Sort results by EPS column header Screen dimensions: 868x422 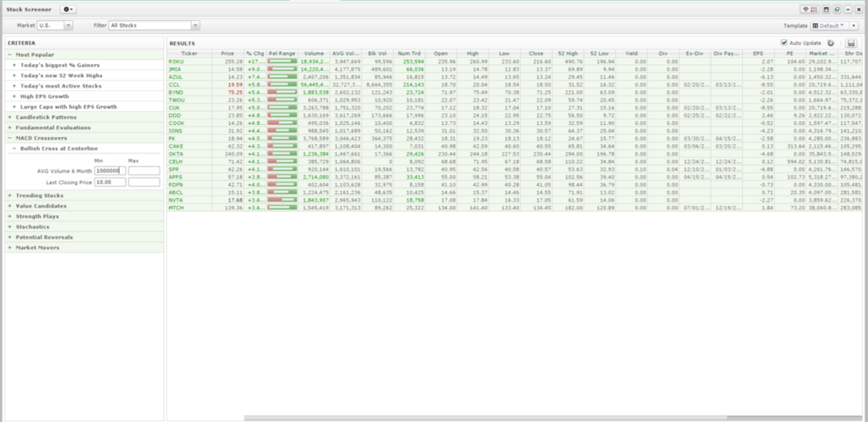point(759,54)
